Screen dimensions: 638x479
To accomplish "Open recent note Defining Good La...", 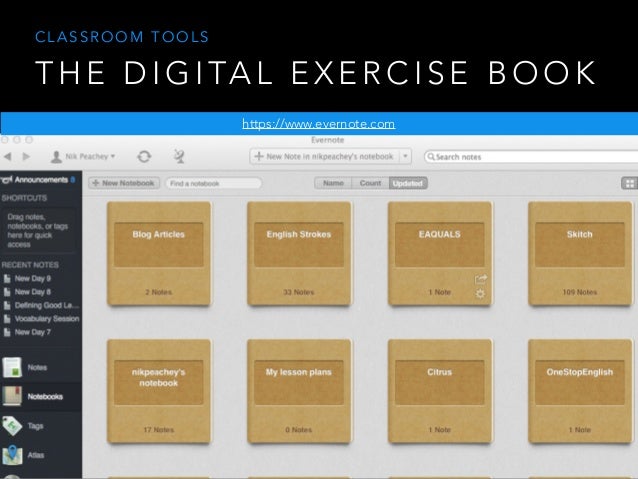I will click(41, 305).
